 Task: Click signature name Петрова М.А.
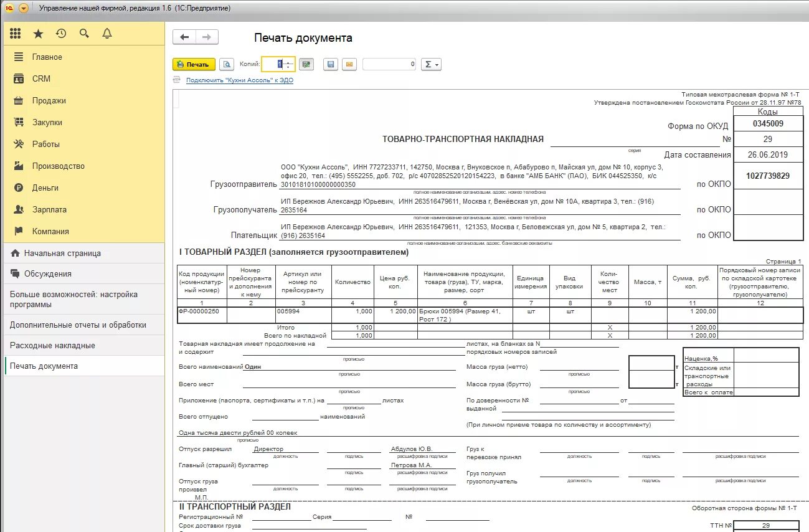(x=412, y=465)
